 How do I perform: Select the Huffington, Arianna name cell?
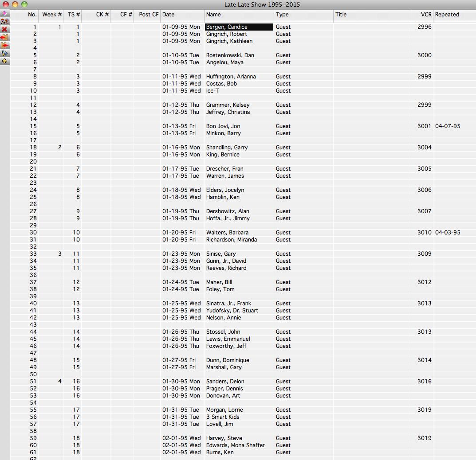[239, 76]
